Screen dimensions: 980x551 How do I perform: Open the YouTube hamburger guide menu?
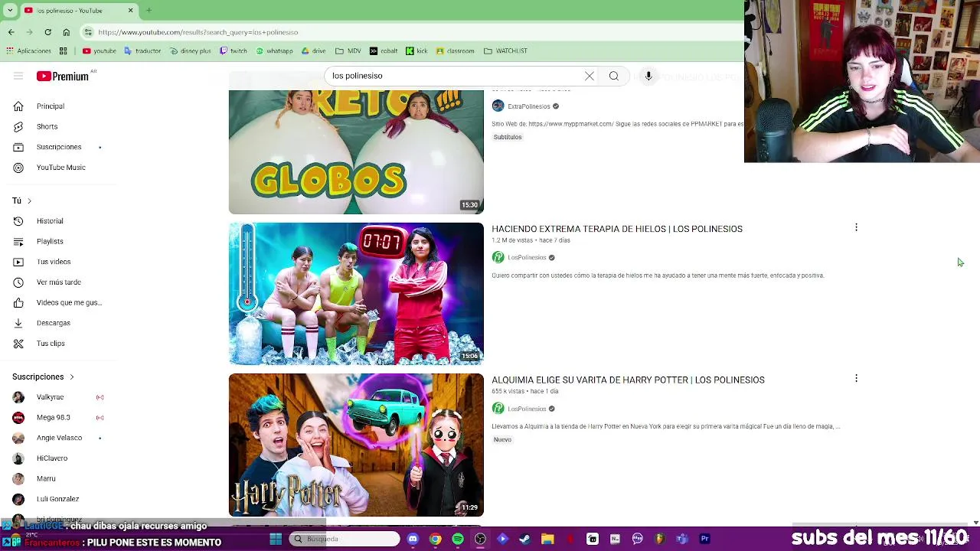click(18, 76)
